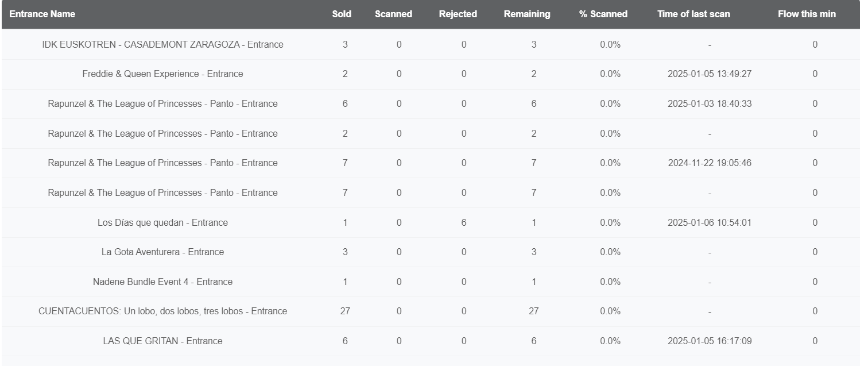
Task: Click Remaining value 27 in CUENTACUENTOS row
Action: (x=534, y=311)
